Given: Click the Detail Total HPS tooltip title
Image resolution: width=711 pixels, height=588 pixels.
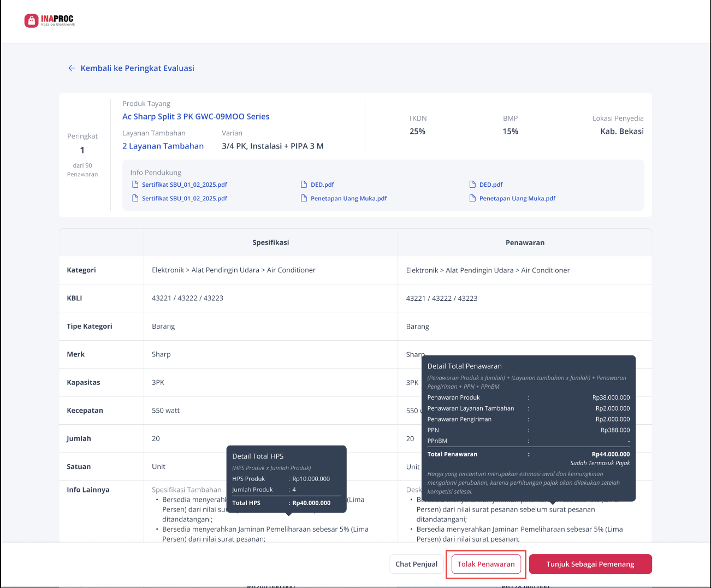Looking at the screenshot, I should tap(258, 456).
